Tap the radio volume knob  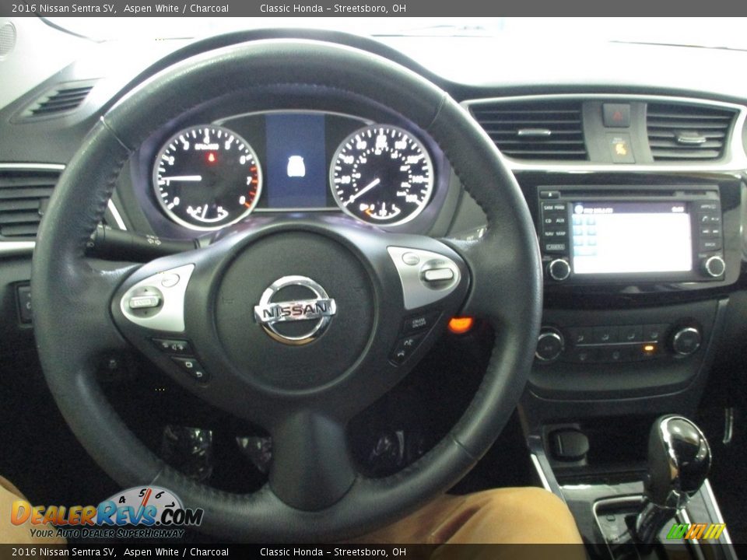pyautogui.click(x=559, y=269)
